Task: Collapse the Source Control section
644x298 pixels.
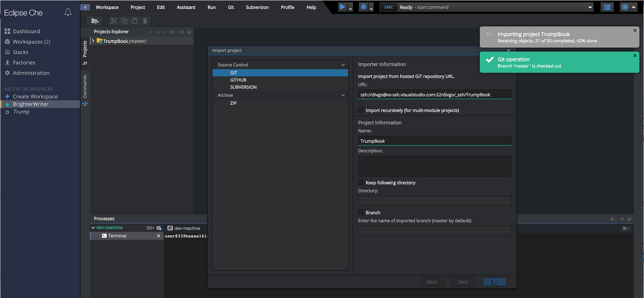Action: tap(343, 65)
